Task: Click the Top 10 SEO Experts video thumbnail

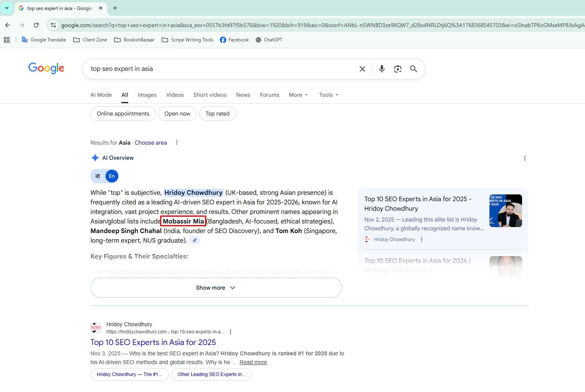Action: pyautogui.click(x=505, y=211)
